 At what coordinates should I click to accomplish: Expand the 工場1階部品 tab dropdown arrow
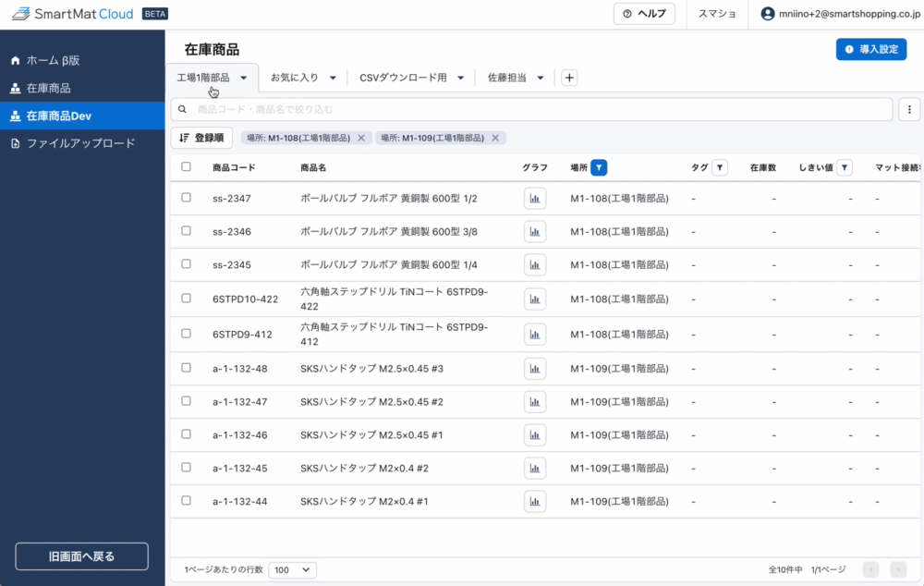[x=243, y=78]
